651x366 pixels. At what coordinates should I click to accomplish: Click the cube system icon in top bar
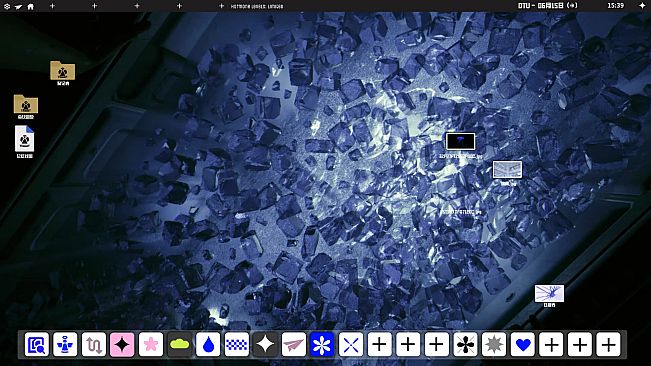pos(7,6)
